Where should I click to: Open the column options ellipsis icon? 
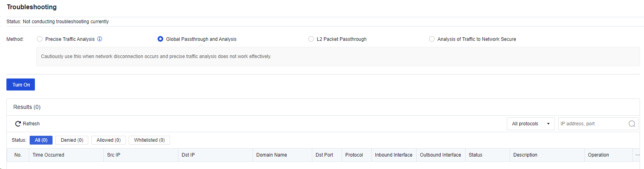[x=637, y=155]
